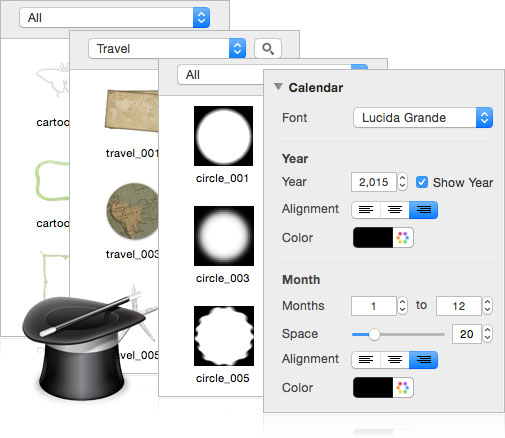Toggle the Show Year checkbox
Screen dimensions: 505x438
422,182
